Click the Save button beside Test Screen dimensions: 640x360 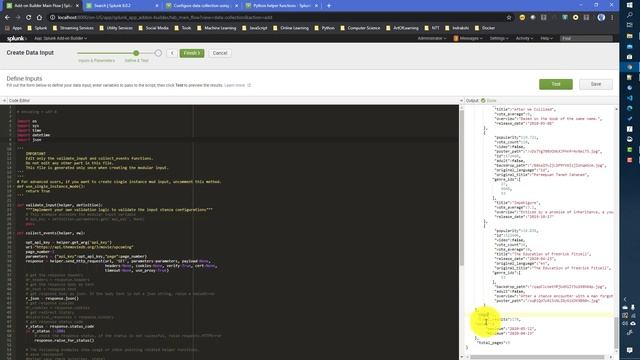tap(596, 84)
